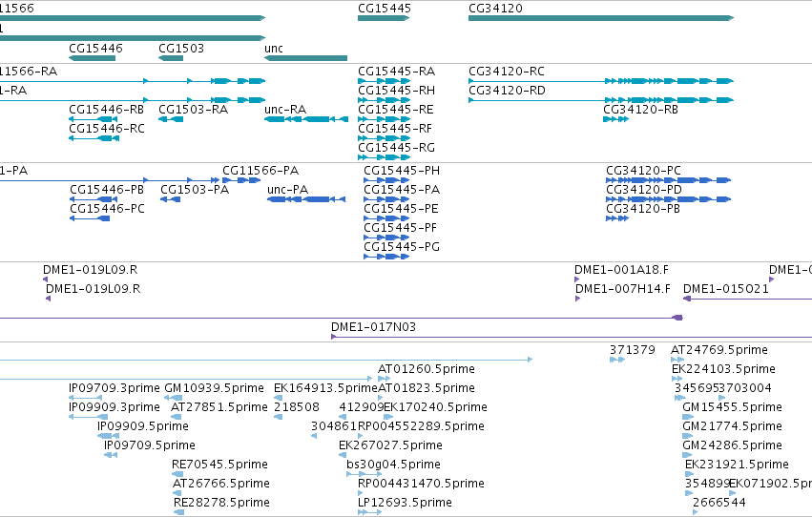Screen dimensions: 812x517
Task: Open BAC end DME1-001A18.F label
Action: coord(621,270)
